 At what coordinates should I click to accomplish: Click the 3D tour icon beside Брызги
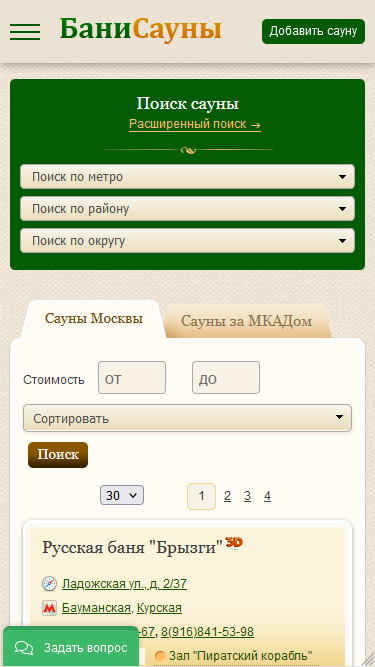(x=234, y=542)
